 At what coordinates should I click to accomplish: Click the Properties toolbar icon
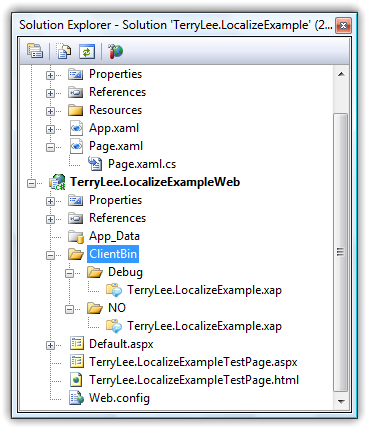(35, 51)
